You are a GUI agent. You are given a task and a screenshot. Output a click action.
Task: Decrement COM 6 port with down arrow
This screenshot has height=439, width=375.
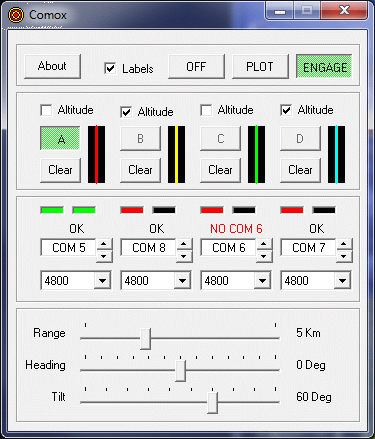(264, 256)
